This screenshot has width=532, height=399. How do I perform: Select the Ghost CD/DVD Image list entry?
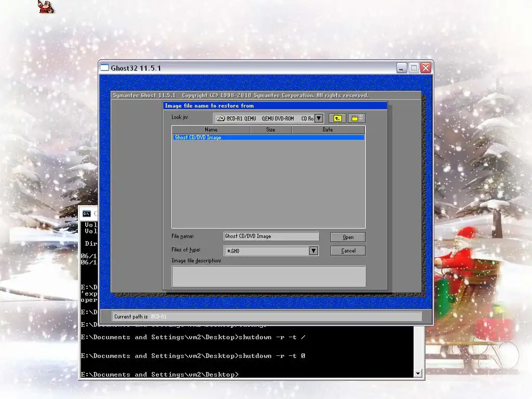tap(269, 137)
